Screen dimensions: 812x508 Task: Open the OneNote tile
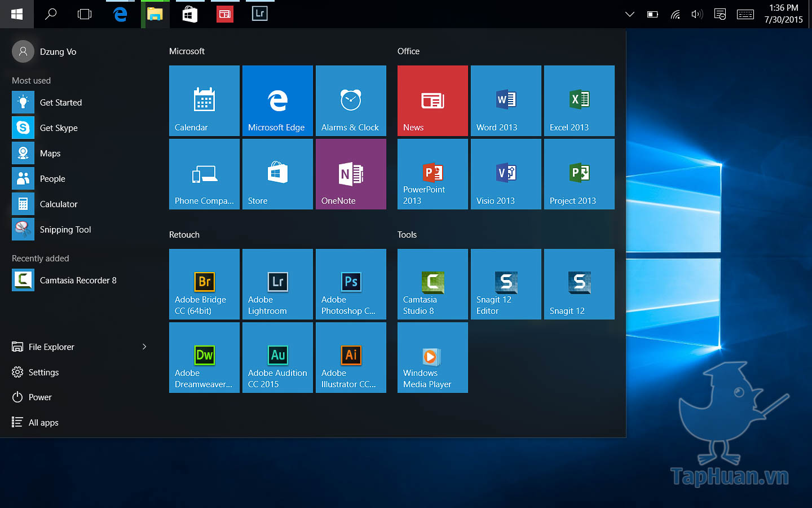click(x=351, y=174)
